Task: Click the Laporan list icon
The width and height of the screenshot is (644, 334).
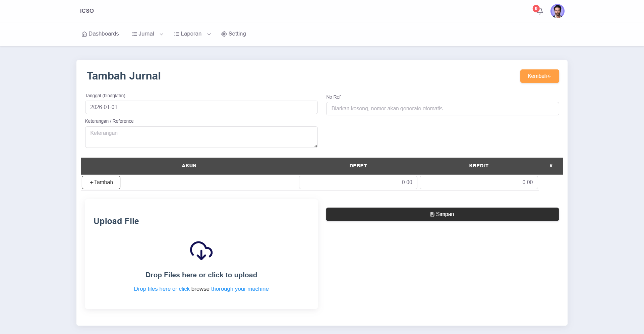Action: (177, 34)
